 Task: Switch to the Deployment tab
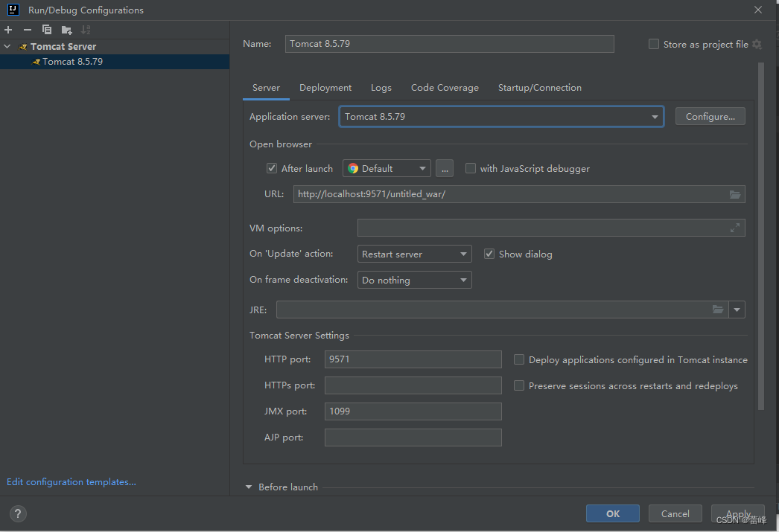[x=325, y=88]
